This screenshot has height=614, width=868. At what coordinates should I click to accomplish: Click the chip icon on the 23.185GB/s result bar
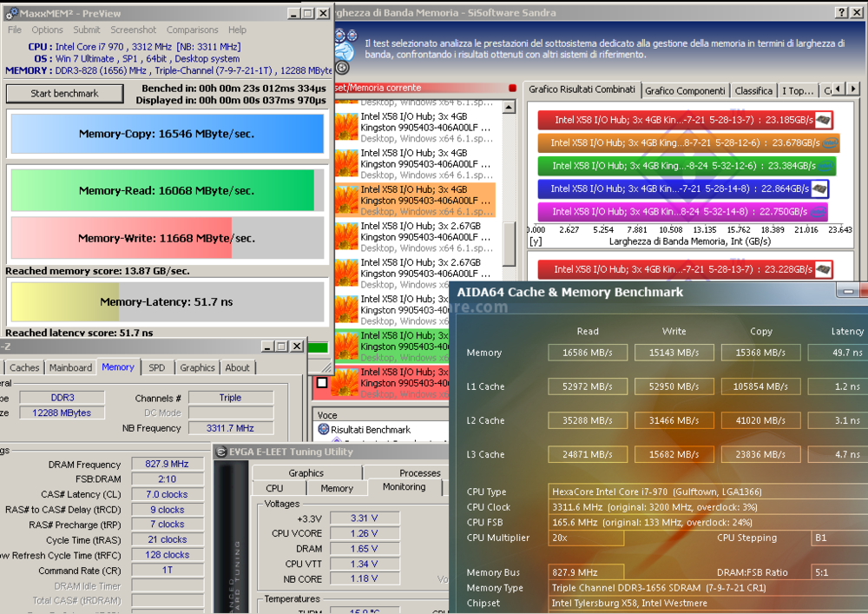[x=823, y=120]
